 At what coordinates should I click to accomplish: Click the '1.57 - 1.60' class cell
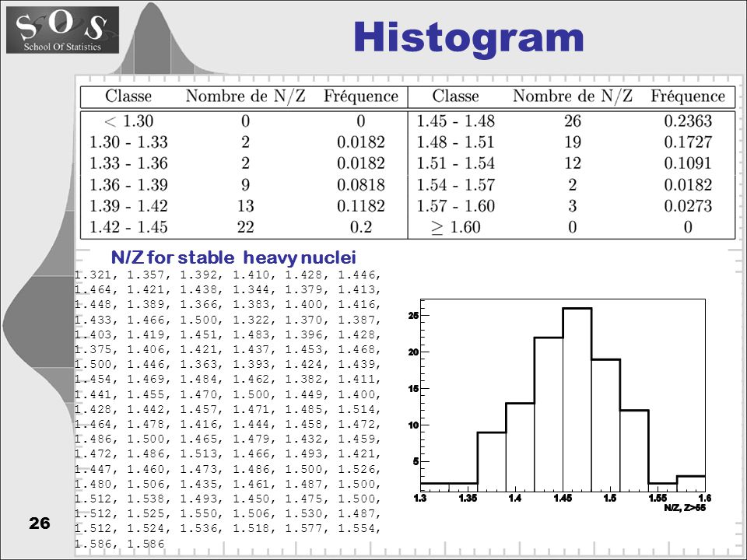click(x=456, y=205)
